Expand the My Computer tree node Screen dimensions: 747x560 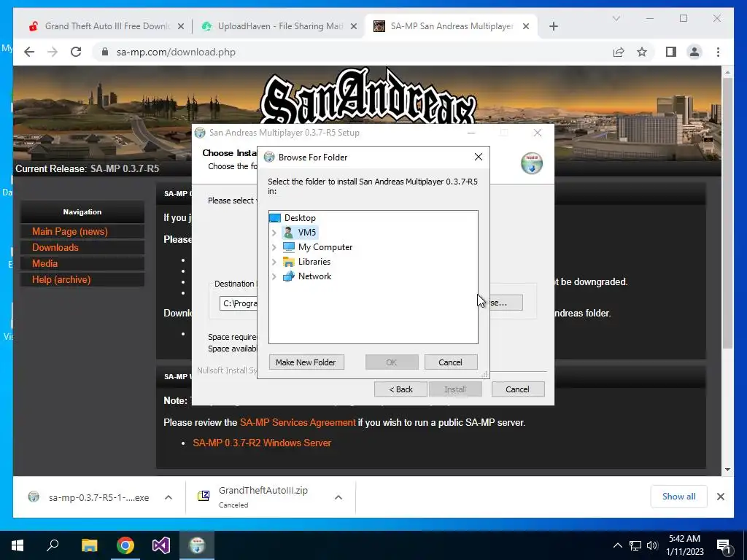(x=274, y=247)
